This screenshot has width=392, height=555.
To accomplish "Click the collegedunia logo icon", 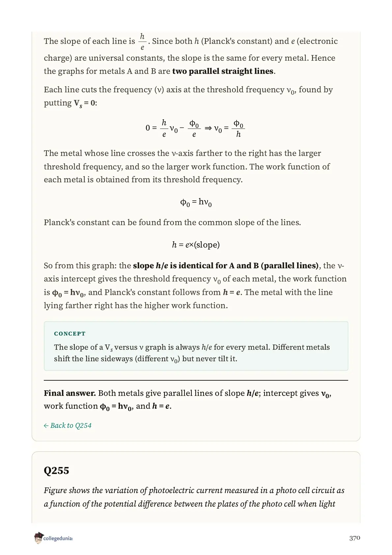I will 38,538.
